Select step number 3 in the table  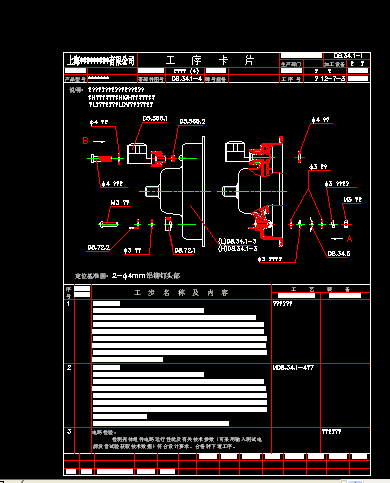69,432
